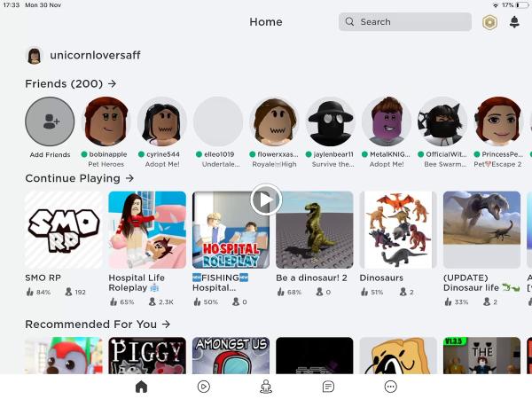The height and width of the screenshot is (399, 532).
Task: Open the More (three dots) tab
Action: [x=390, y=387]
